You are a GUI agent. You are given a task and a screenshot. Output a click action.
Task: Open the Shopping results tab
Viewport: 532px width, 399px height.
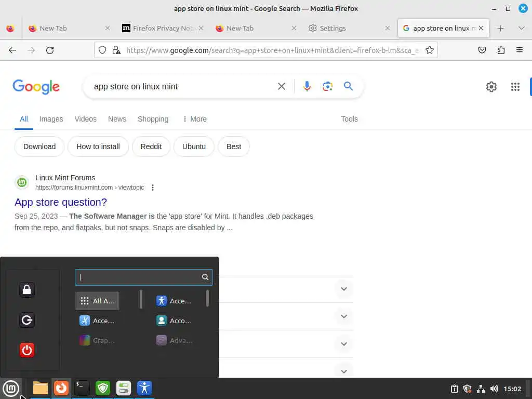(x=153, y=119)
